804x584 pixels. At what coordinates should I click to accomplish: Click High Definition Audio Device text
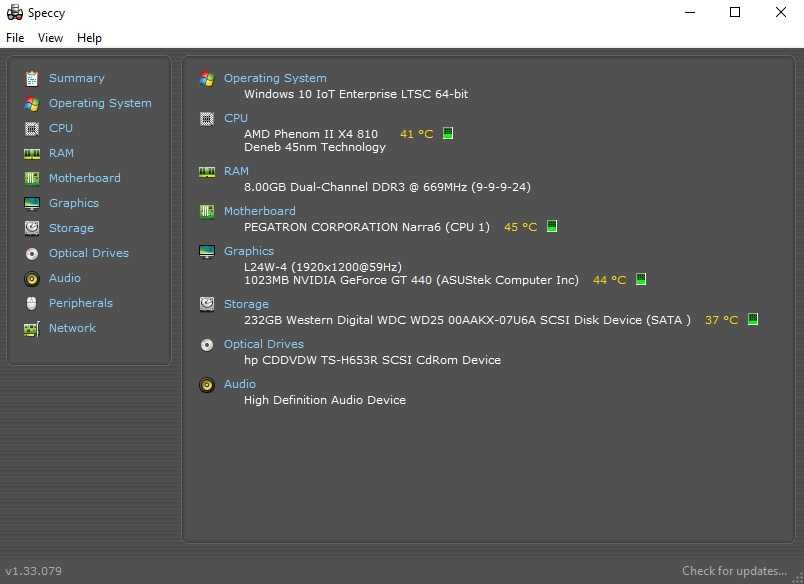pos(325,400)
